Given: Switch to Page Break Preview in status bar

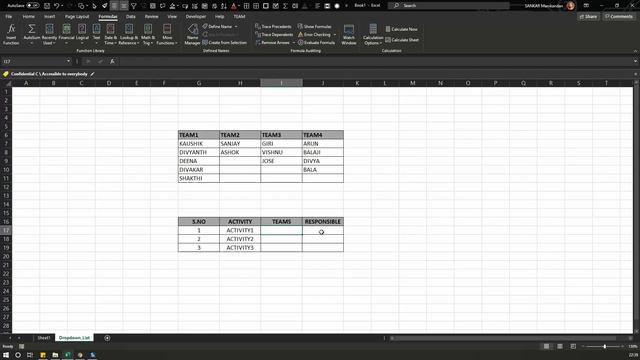Looking at the screenshot, I should tap(573, 347).
